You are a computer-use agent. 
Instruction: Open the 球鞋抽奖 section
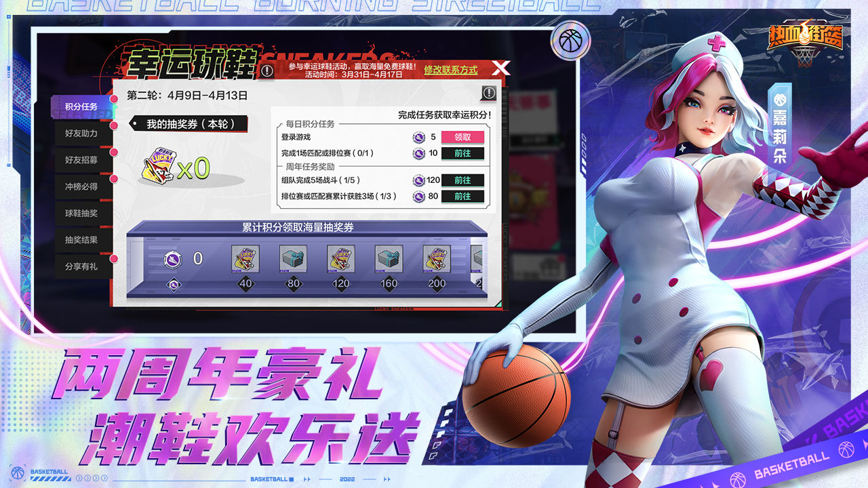81,214
